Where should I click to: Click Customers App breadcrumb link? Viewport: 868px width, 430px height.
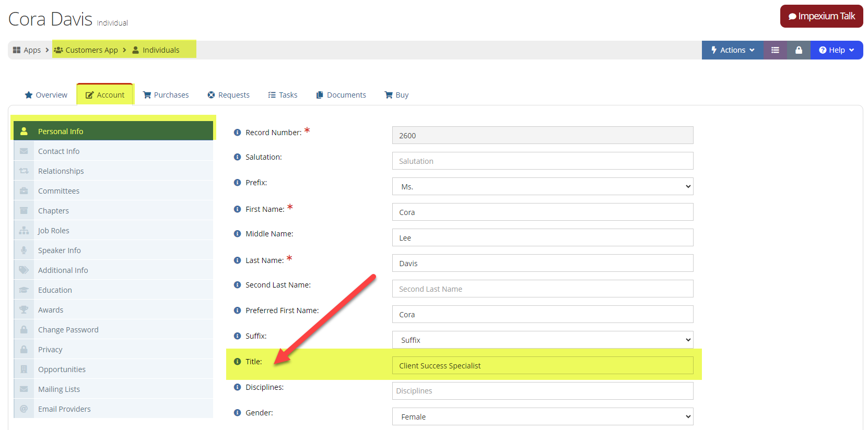coord(92,50)
